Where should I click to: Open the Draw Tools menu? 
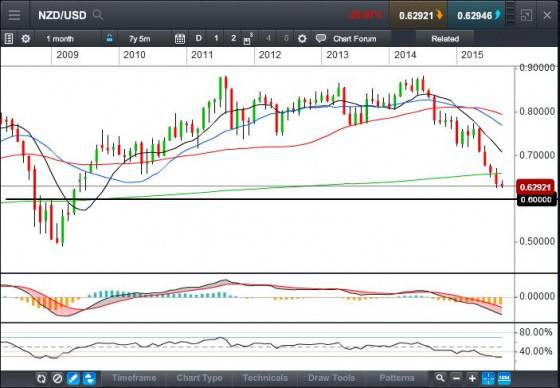(331, 378)
